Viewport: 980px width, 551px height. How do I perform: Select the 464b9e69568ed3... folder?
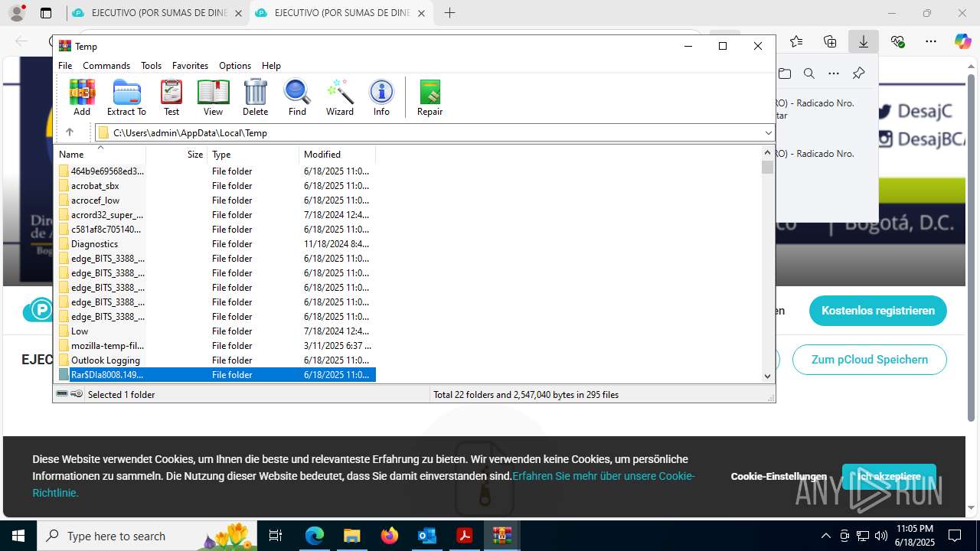pyautogui.click(x=107, y=171)
